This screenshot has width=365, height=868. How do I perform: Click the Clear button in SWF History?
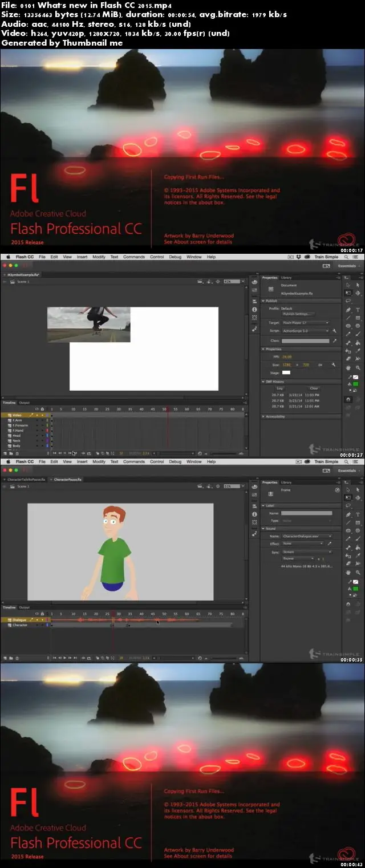pyautogui.click(x=314, y=388)
